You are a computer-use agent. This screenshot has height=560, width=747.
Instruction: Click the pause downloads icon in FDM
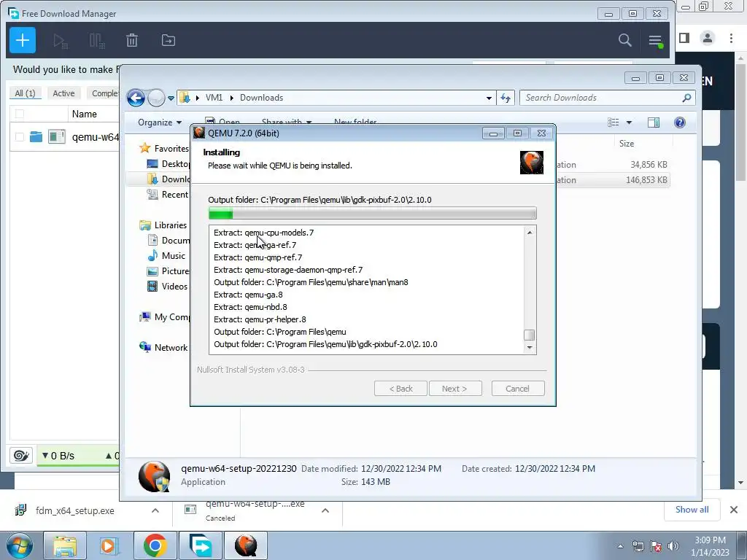tap(97, 41)
